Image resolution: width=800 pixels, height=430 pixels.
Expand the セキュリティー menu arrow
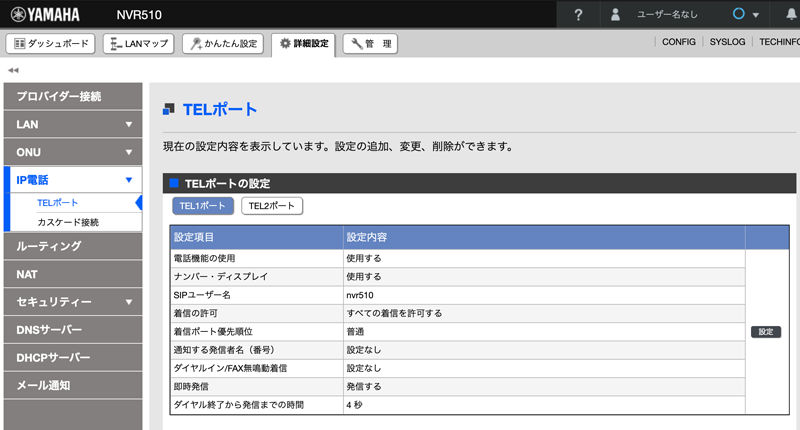129,302
